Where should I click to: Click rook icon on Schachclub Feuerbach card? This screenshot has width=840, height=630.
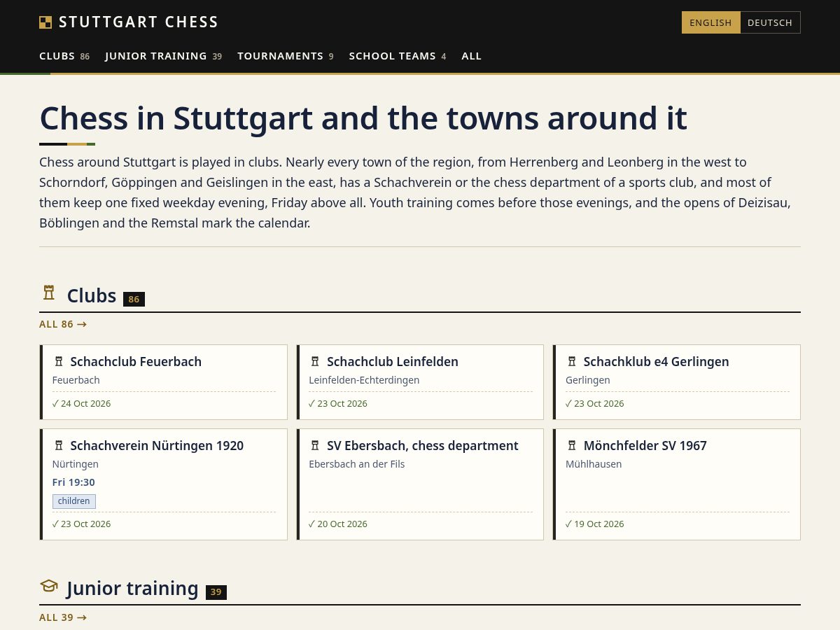point(59,362)
